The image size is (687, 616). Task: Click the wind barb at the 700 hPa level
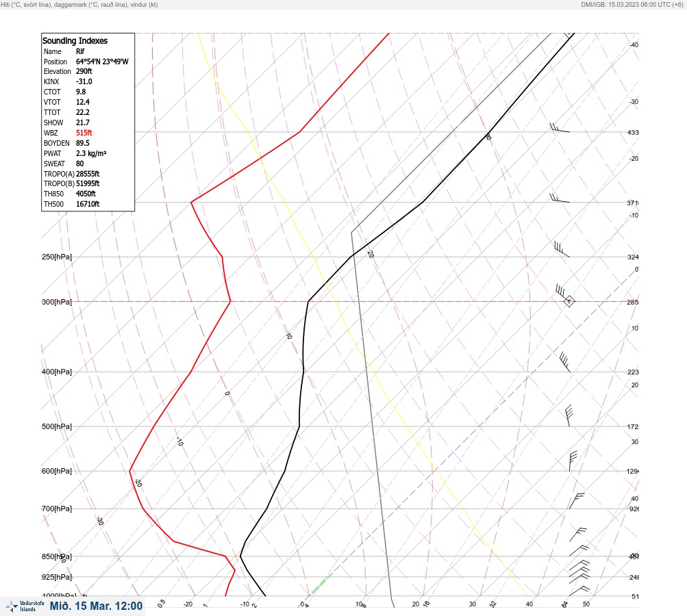pyautogui.click(x=577, y=501)
